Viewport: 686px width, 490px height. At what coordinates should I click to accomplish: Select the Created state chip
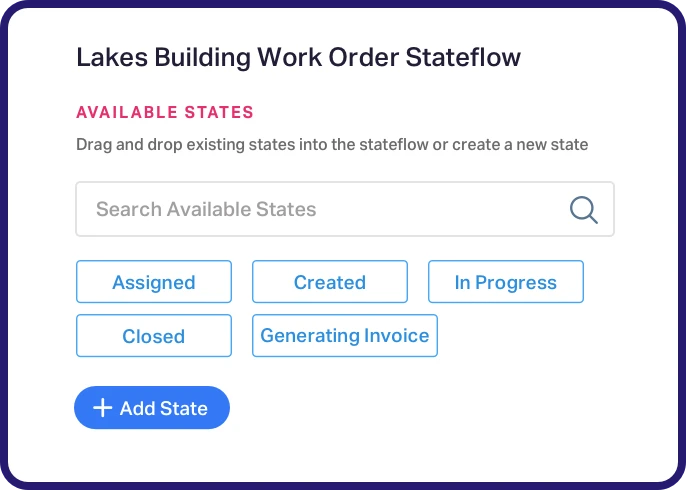[330, 282]
